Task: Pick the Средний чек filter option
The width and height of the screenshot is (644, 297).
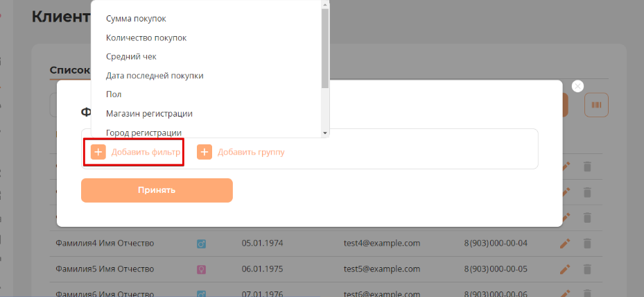Action: pyautogui.click(x=136, y=56)
